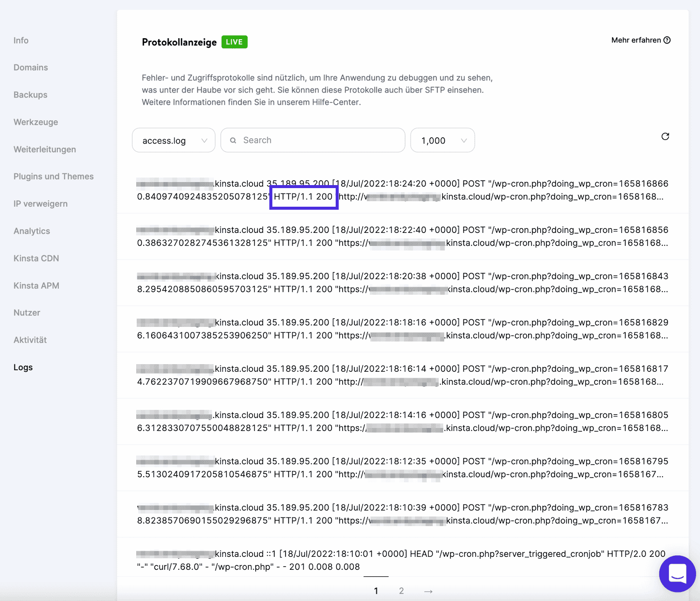This screenshot has height=601, width=700.
Task: Select IP verweigern in the sidebar
Action: point(40,203)
